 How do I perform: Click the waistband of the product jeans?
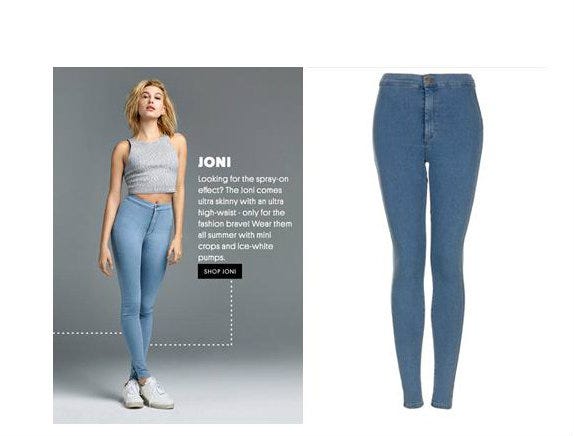point(428,79)
